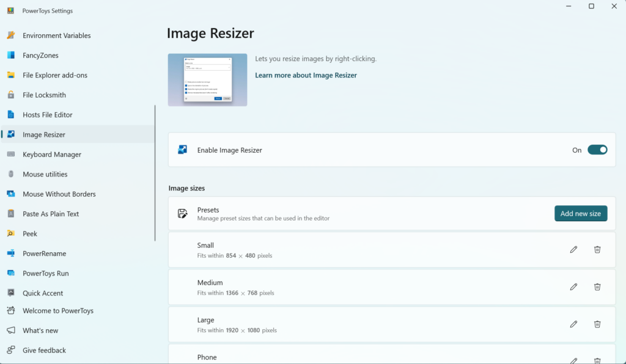Viewport: 626px width, 364px height.
Task: Open Learn more about Image Resizer link
Action: click(306, 75)
